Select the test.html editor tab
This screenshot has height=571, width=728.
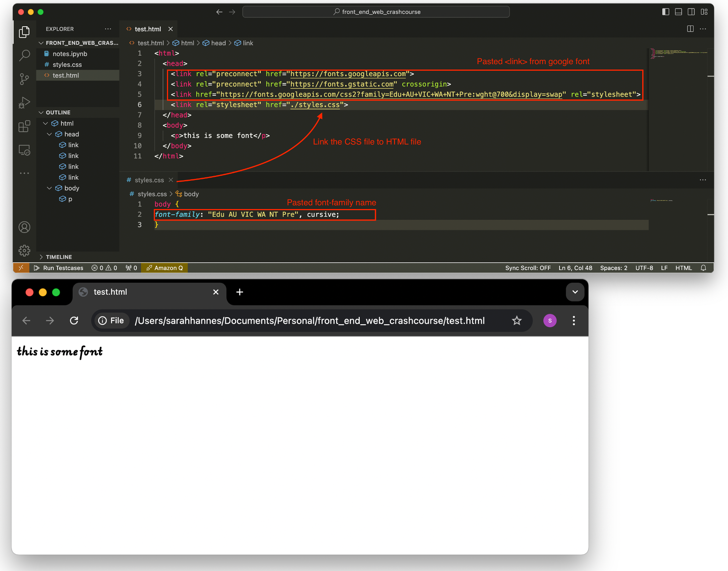click(148, 29)
